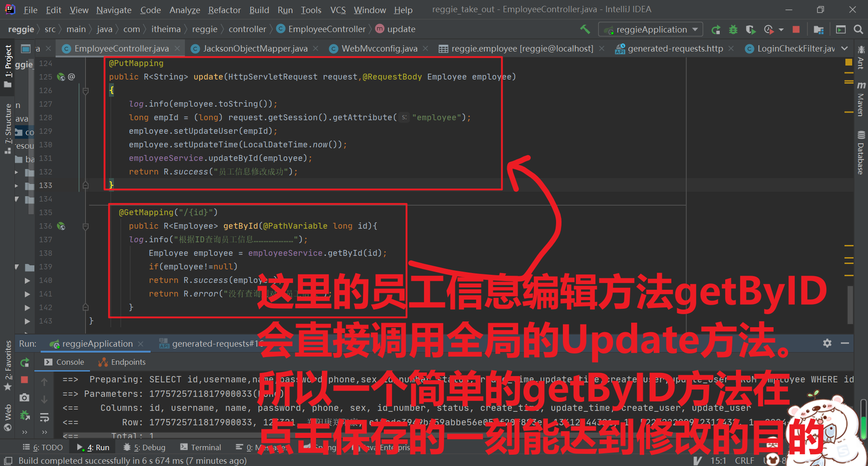868x466 pixels.
Task: Open the reggieApplication run configuration dropdown
Action: [651, 29]
